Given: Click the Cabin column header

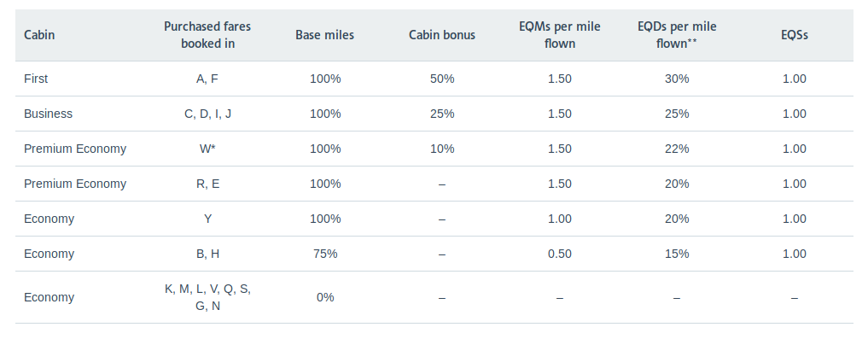Looking at the screenshot, I should [x=39, y=35].
